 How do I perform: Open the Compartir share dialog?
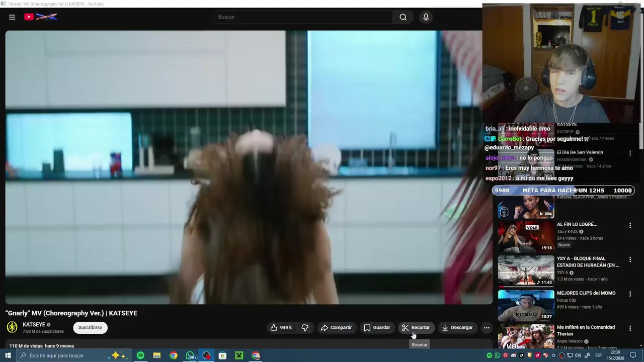[x=336, y=328]
